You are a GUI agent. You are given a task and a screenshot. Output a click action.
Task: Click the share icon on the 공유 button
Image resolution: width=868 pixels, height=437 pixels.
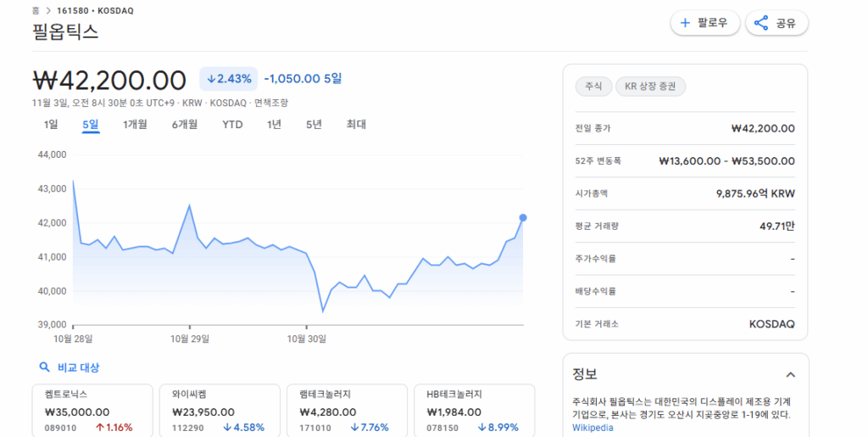tap(761, 23)
